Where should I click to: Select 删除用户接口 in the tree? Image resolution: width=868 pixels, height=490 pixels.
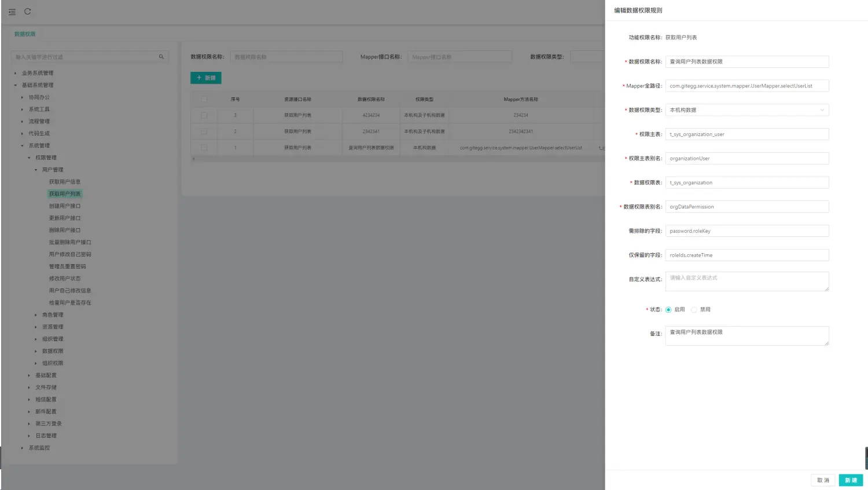click(x=65, y=231)
